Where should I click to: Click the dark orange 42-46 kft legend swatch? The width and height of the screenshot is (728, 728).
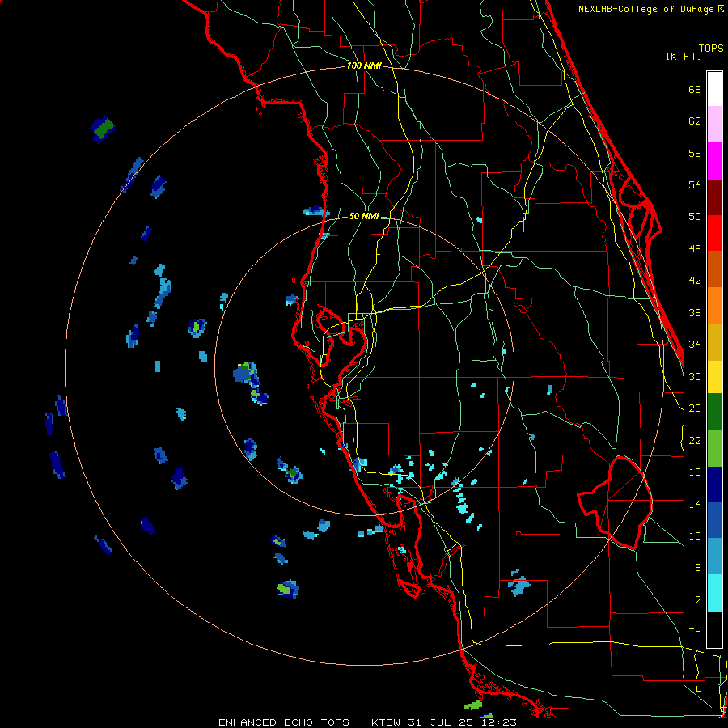(714, 269)
